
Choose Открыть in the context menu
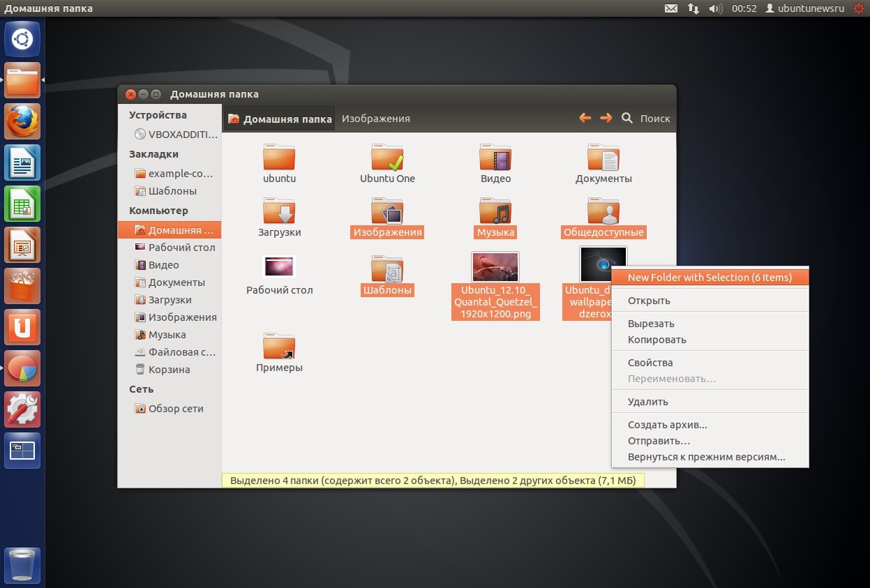point(710,301)
